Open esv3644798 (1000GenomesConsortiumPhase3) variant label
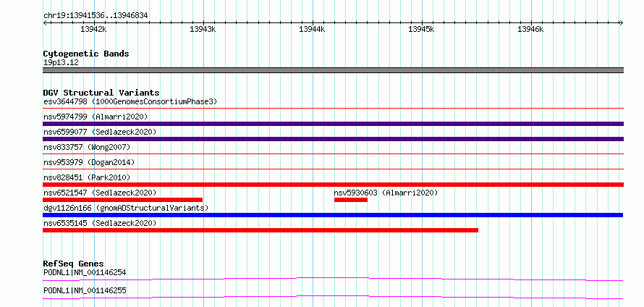 tap(130, 101)
